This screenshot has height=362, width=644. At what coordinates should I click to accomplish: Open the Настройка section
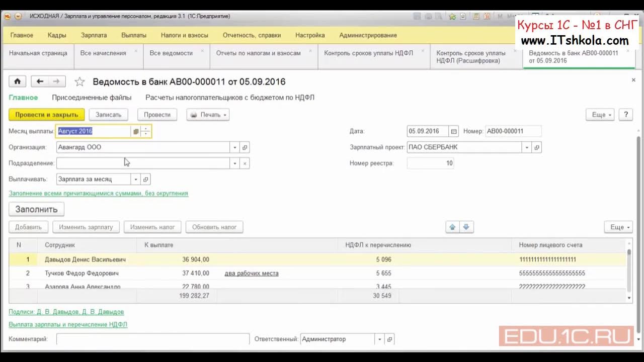[310, 35]
